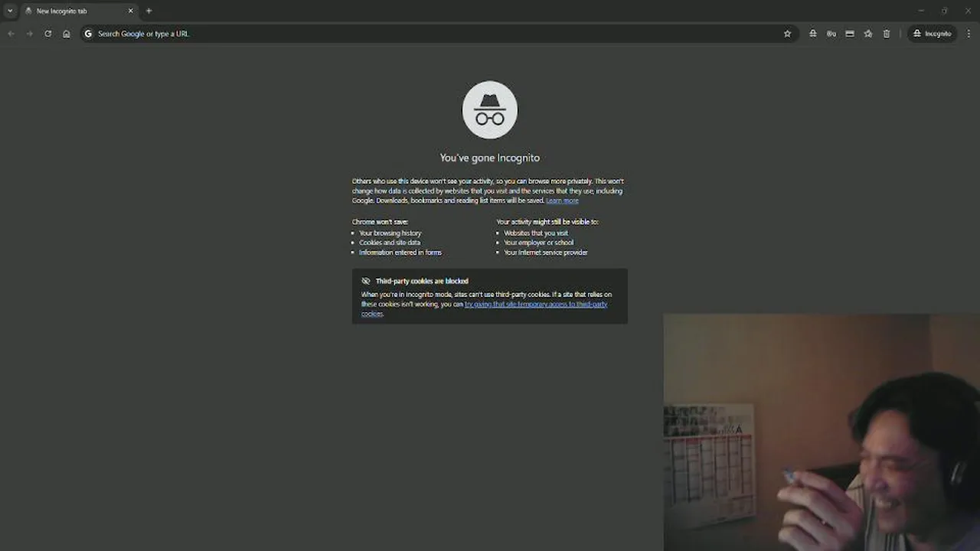Open the tab search dropdown arrow
Image resolution: width=980 pixels, height=551 pixels.
click(10, 11)
